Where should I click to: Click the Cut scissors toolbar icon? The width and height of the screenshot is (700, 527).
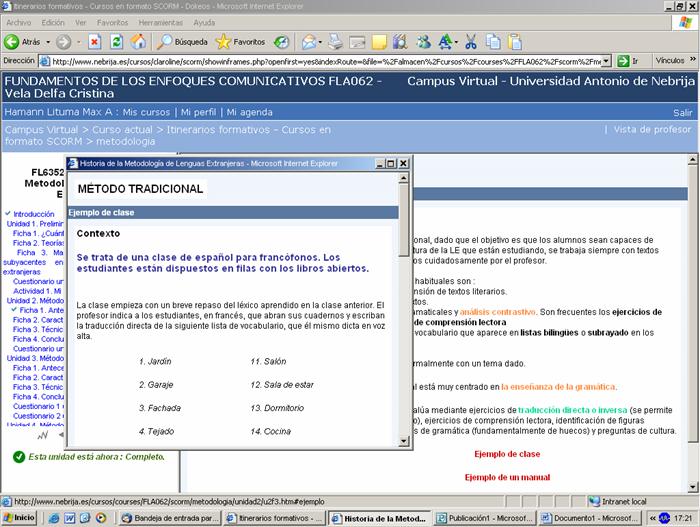point(471,42)
